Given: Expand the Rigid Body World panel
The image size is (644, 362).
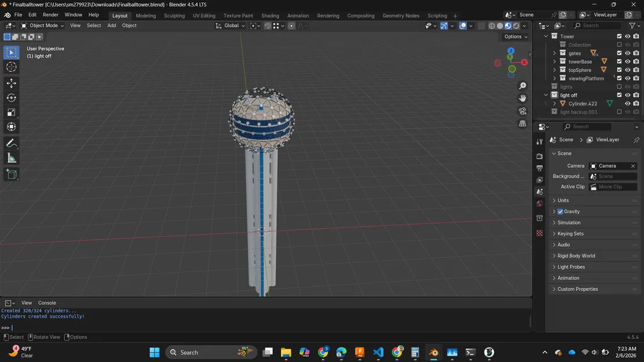Looking at the screenshot, I should 576,256.
